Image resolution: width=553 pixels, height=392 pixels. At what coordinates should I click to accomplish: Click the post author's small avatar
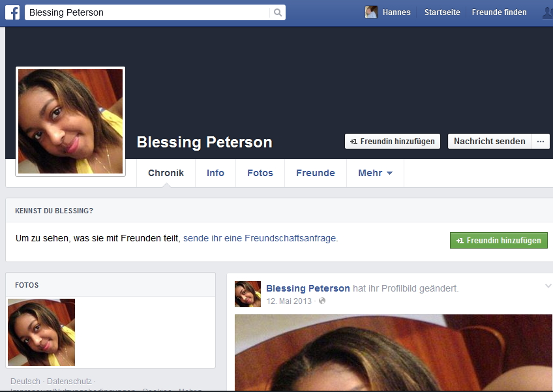[x=248, y=294]
